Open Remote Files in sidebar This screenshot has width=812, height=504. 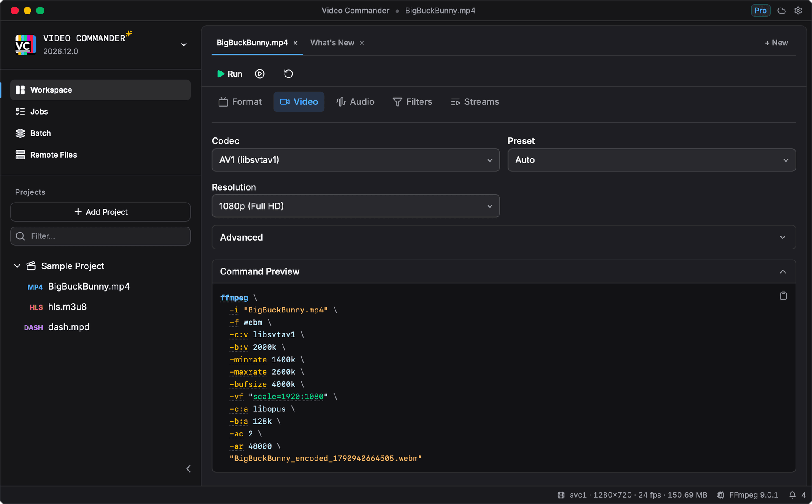pos(100,155)
